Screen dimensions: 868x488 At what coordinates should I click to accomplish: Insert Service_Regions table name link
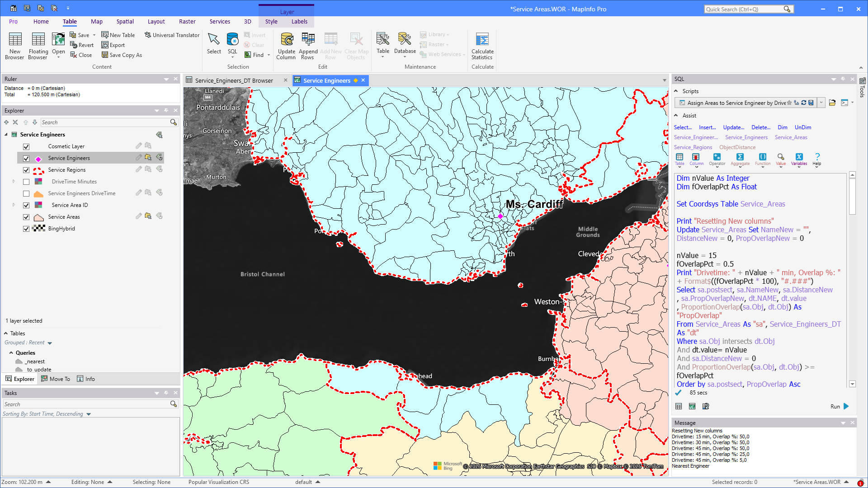click(693, 147)
